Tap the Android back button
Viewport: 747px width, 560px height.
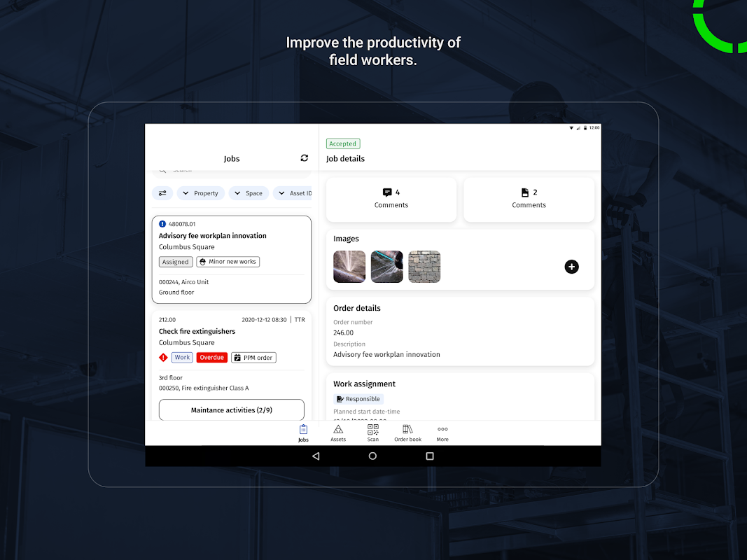316,456
